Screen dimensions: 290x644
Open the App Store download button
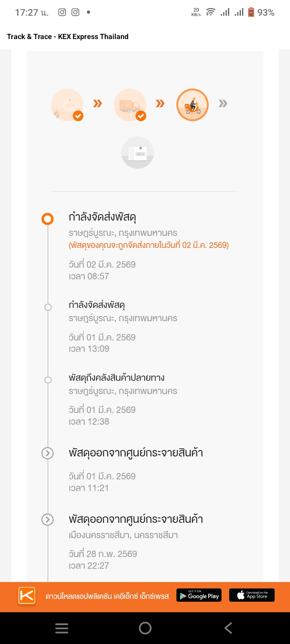[x=252, y=595]
